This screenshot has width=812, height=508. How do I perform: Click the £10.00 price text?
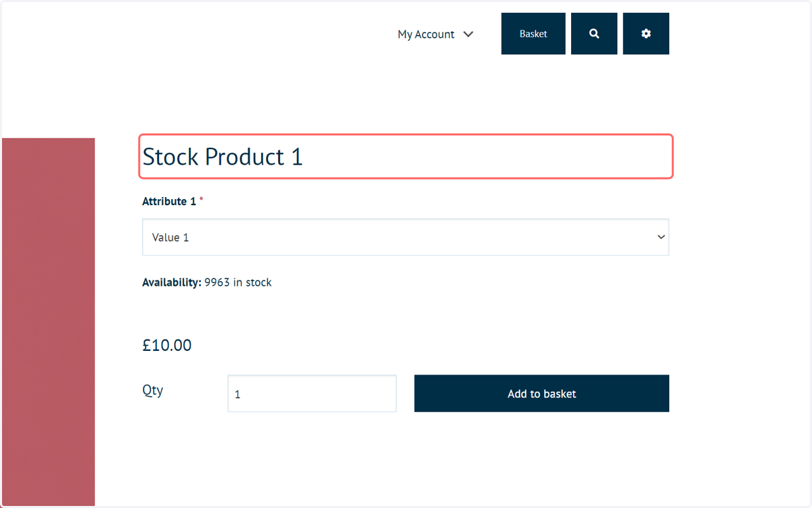pos(167,345)
